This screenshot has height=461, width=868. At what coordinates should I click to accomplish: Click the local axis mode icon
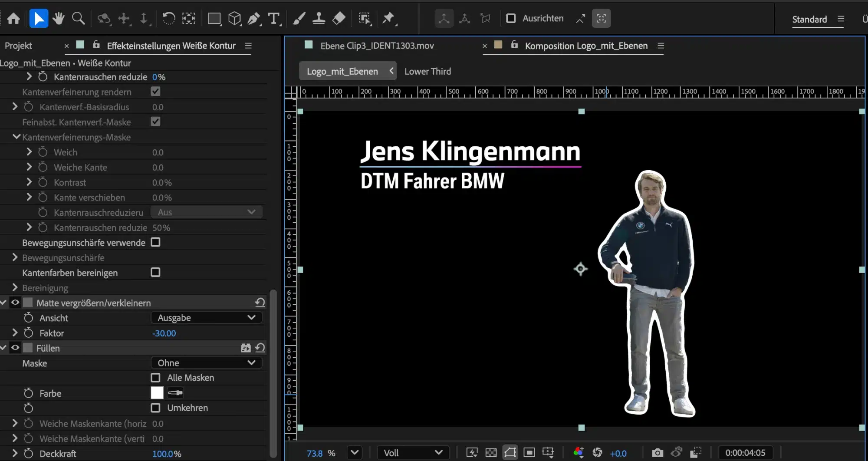click(444, 18)
